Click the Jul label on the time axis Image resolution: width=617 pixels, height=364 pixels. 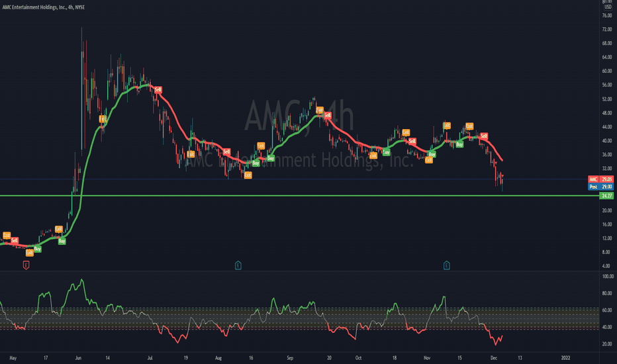coord(150,357)
